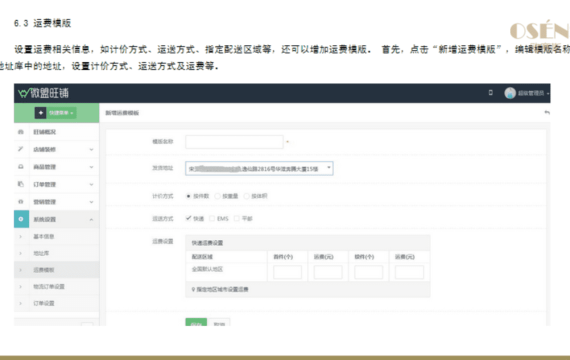The width and height of the screenshot is (570, 360).
Task: Click the arrow marker before 地址库
Action: (20, 253)
